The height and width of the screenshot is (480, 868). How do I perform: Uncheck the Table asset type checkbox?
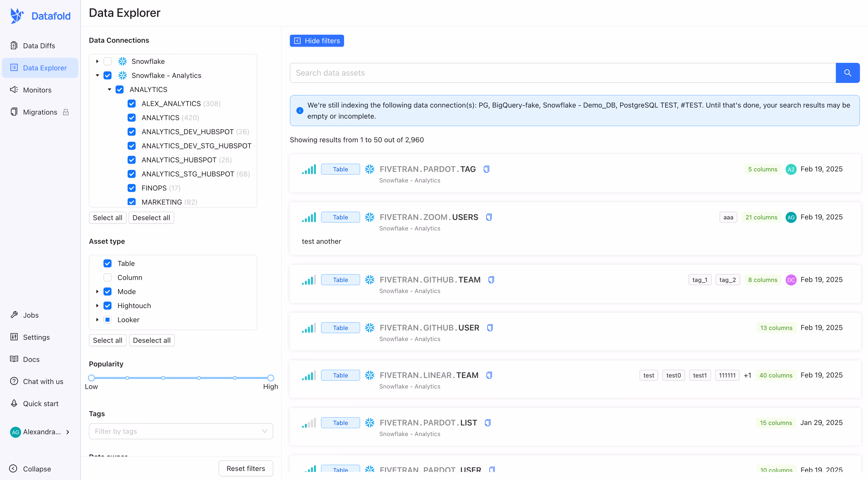tap(107, 263)
